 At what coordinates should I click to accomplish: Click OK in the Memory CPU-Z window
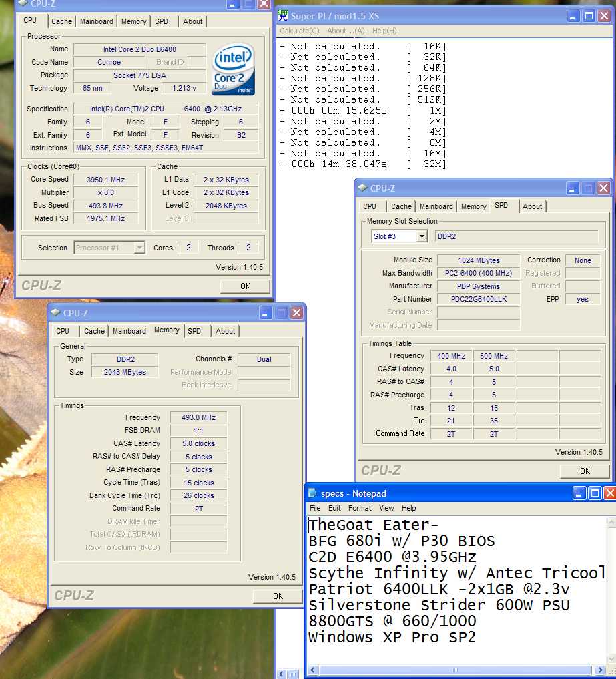click(278, 596)
